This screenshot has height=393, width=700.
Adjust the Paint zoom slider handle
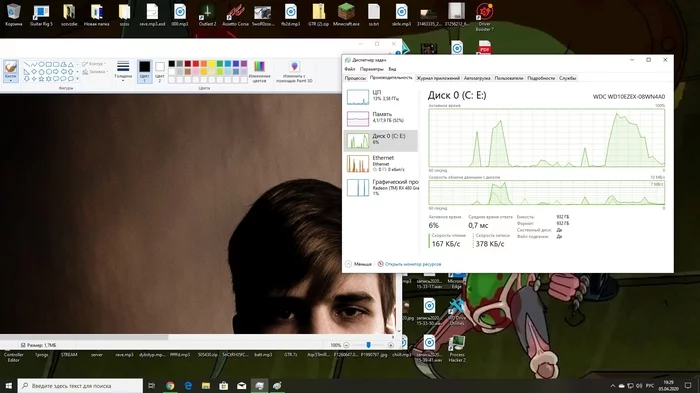tap(368, 345)
